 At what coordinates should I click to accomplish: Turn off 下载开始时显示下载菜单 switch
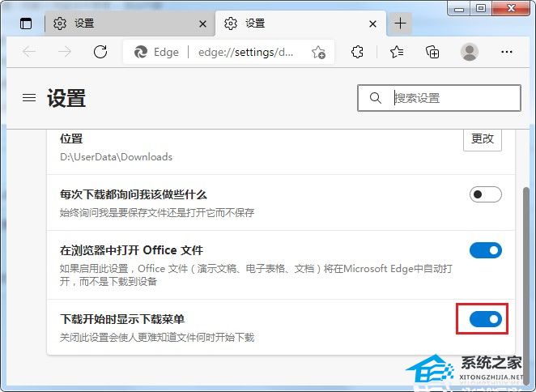tap(486, 319)
